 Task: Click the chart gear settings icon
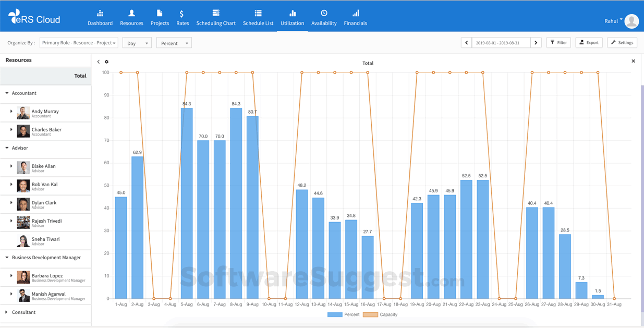click(x=107, y=62)
